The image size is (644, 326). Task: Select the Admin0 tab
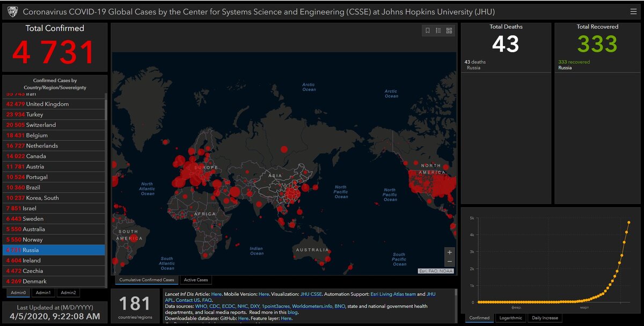[19, 293]
